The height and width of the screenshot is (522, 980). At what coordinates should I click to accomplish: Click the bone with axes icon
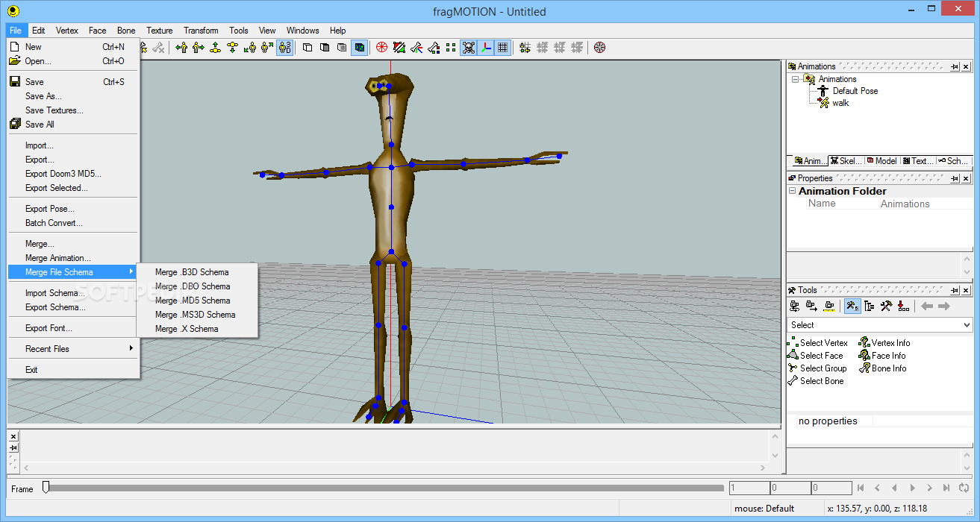pyautogui.click(x=416, y=47)
